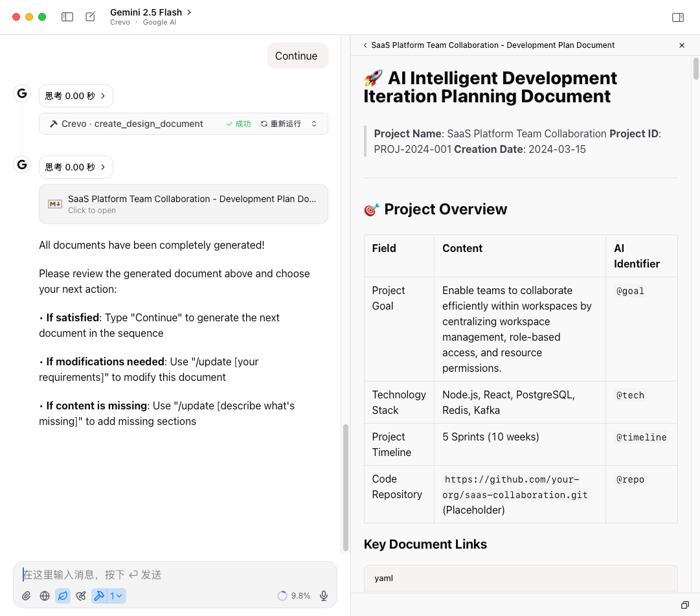
Task: Click the paperclip attach file icon
Action: (26, 596)
